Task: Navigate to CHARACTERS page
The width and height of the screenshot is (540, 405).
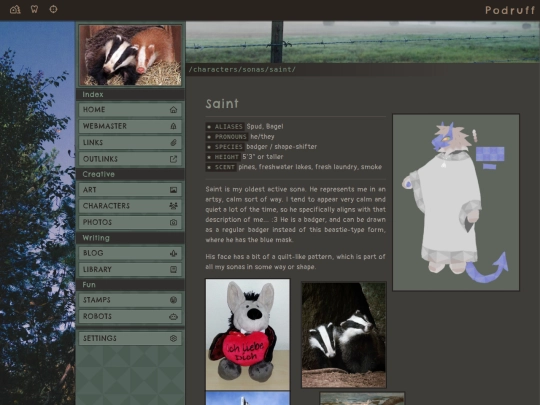Action: (130, 206)
